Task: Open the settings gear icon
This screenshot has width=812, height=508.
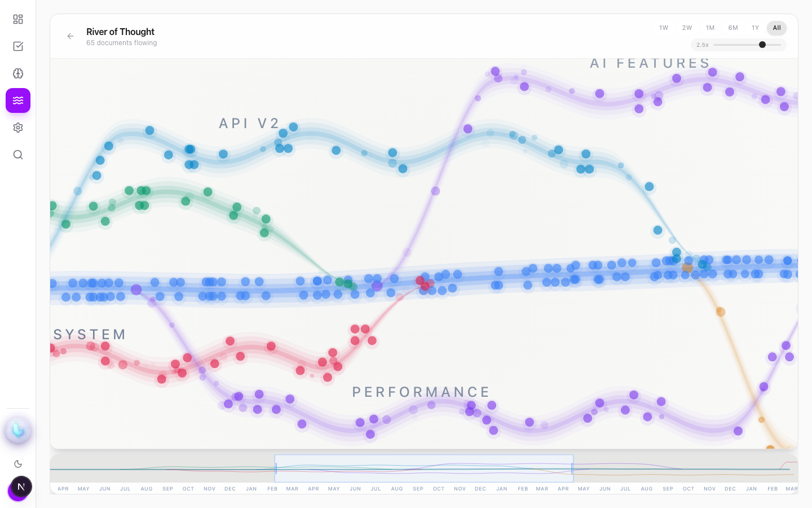Action: point(18,128)
